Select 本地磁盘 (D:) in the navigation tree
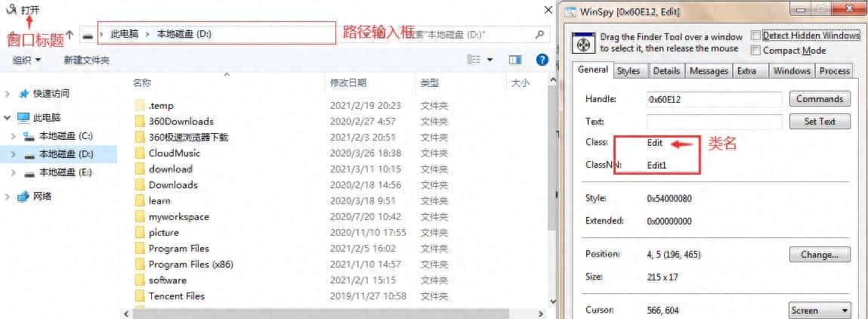 click(66, 154)
